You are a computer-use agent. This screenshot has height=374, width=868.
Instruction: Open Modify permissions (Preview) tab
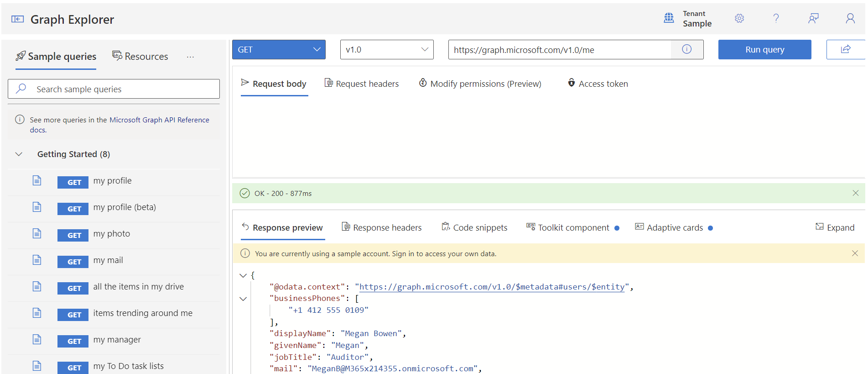tap(480, 84)
